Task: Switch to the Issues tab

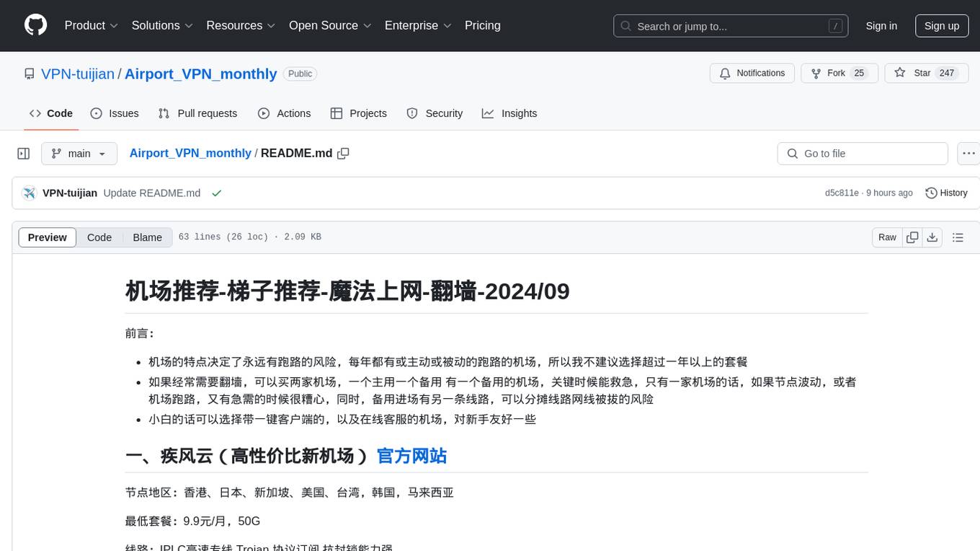Action: (115, 113)
